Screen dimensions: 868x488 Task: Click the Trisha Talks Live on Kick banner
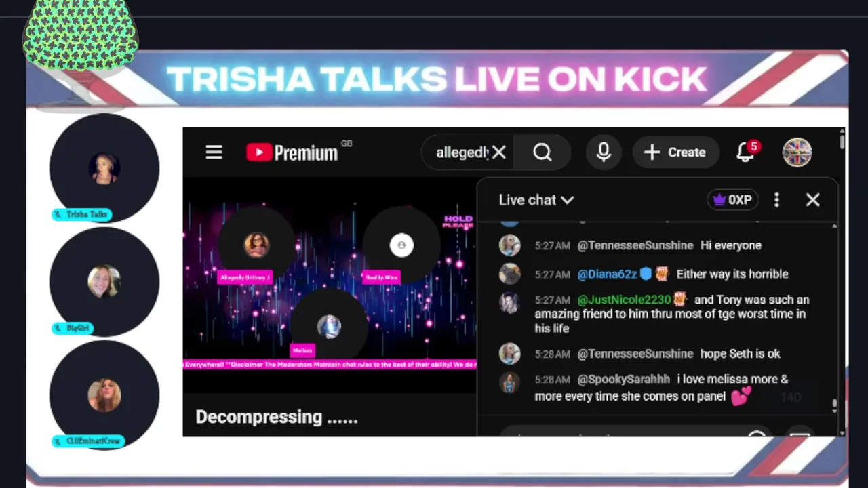(437, 79)
